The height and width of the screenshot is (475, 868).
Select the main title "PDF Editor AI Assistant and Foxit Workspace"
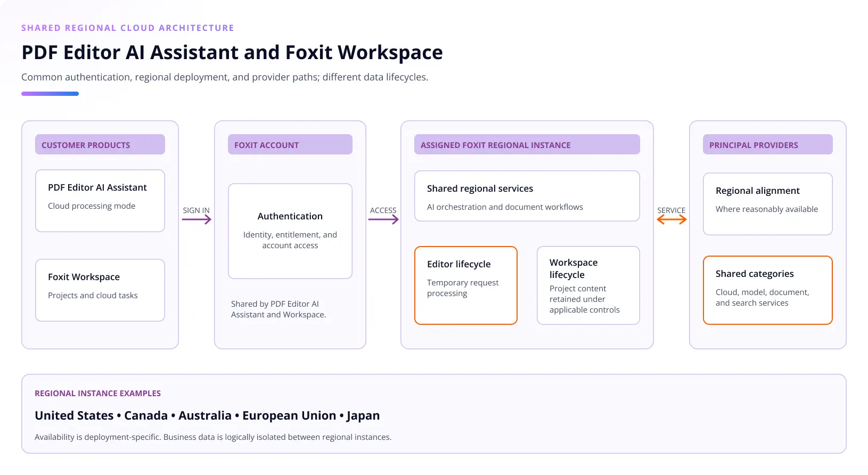(x=232, y=53)
